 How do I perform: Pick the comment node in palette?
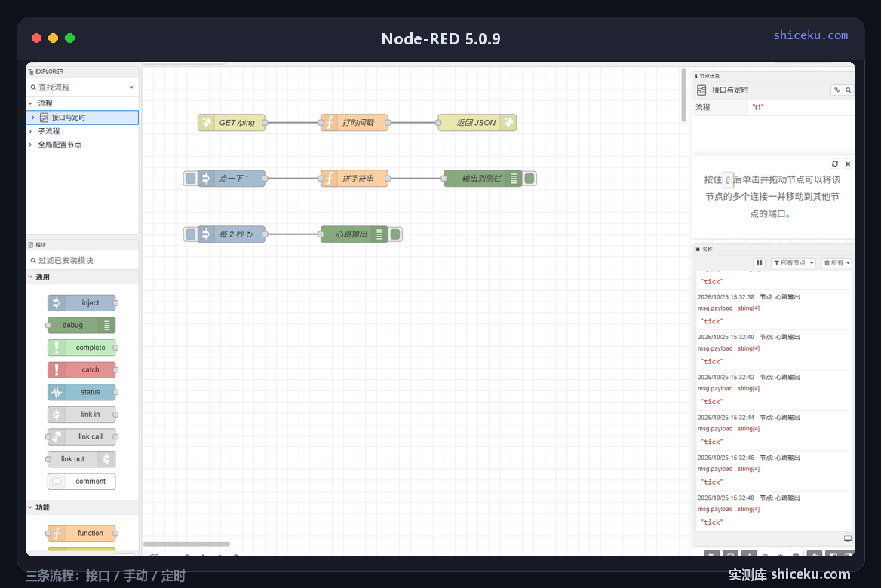tap(82, 481)
